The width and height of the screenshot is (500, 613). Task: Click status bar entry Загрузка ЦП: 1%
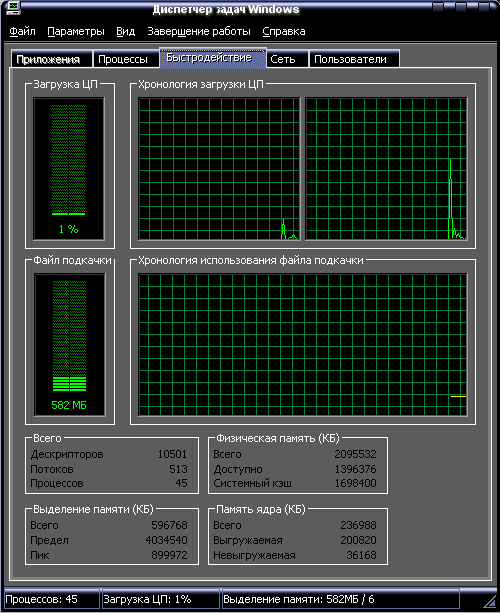[x=160, y=599]
